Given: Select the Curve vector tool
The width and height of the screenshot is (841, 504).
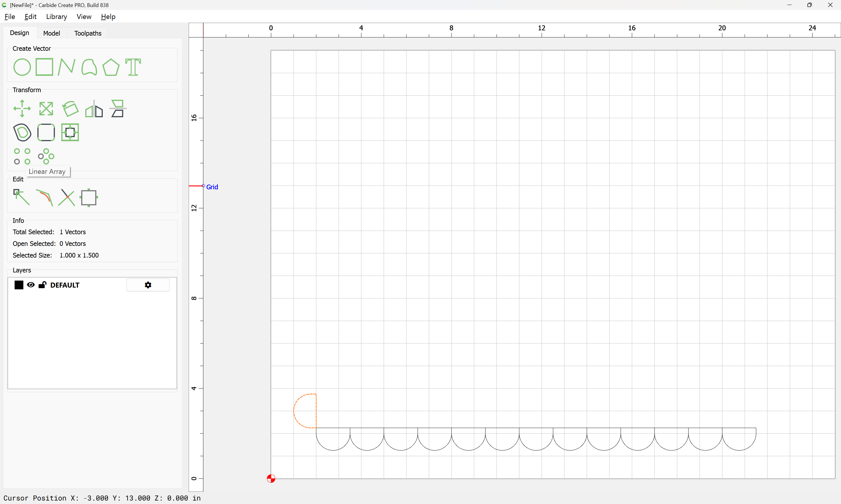Looking at the screenshot, I should [89, 67].
